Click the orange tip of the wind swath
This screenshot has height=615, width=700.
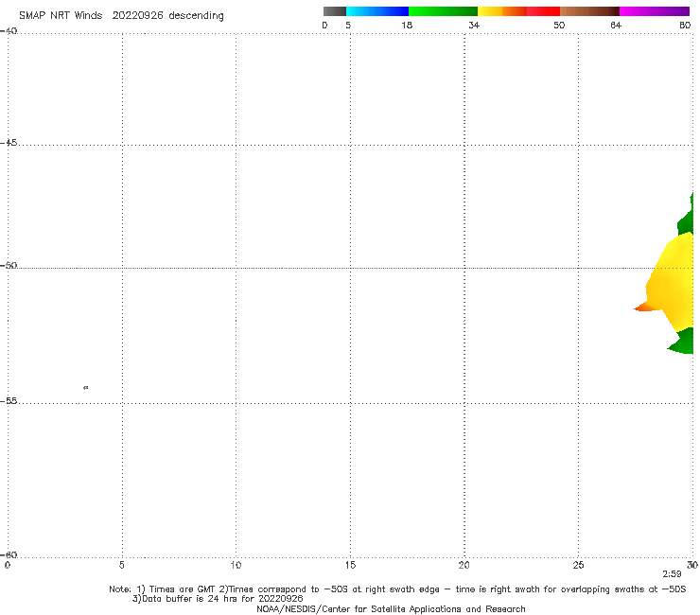pyautogui.click(x=645, y=307)
